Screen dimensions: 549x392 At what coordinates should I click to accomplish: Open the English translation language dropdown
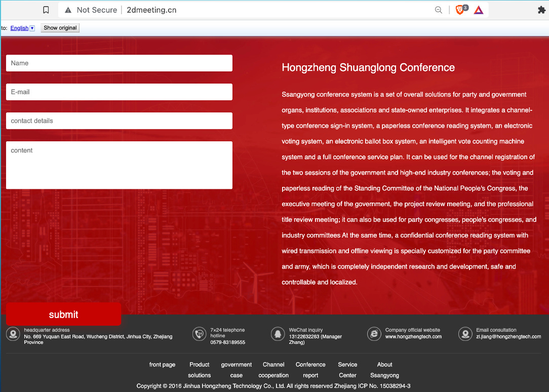(32, 28)
